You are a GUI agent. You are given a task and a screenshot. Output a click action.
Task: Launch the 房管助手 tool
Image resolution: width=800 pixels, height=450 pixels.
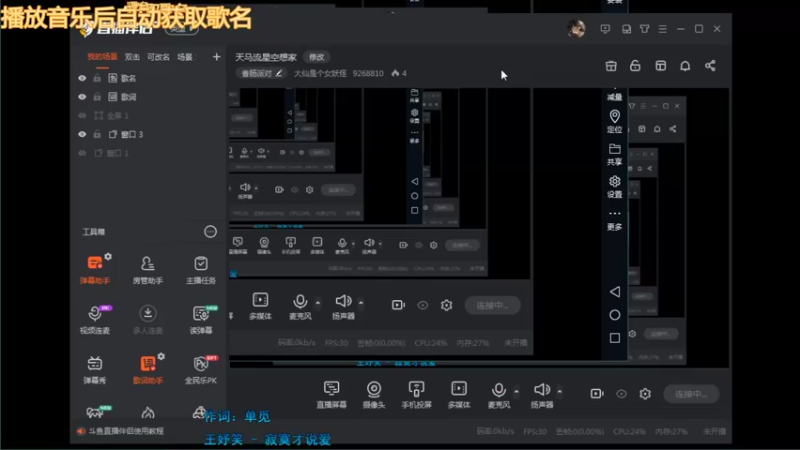point(147,269)
